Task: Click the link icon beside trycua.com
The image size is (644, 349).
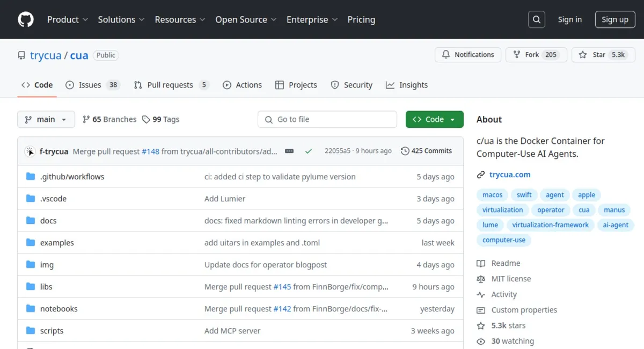Action: 481,174
